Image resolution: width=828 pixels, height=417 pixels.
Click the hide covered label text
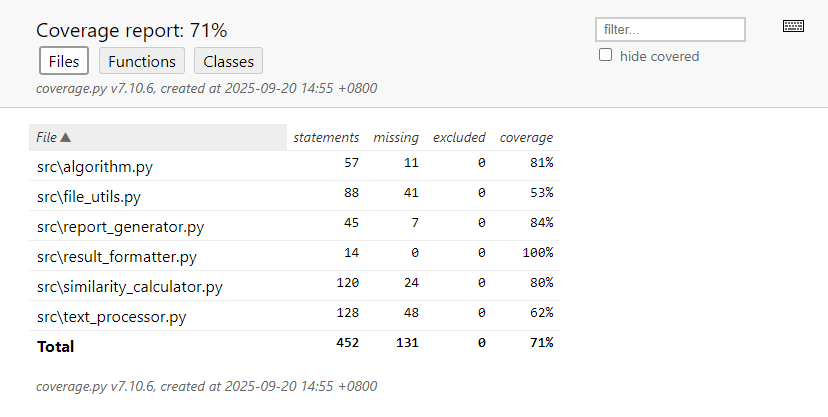(660, 56)
